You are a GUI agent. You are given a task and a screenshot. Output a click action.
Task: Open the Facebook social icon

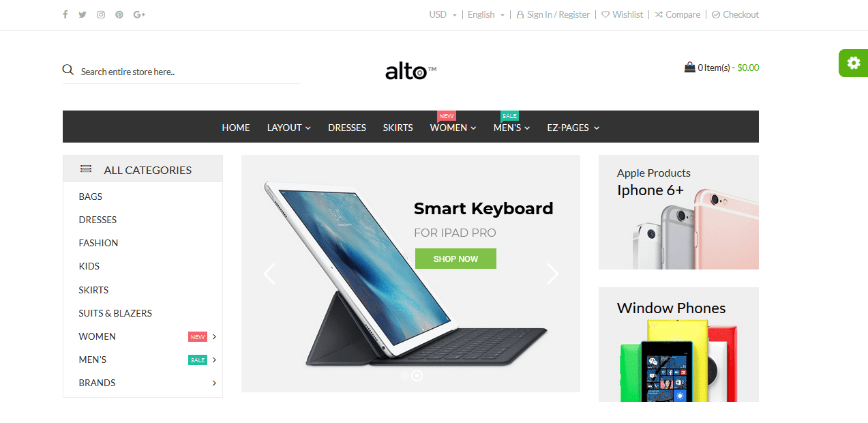[65, 14]
